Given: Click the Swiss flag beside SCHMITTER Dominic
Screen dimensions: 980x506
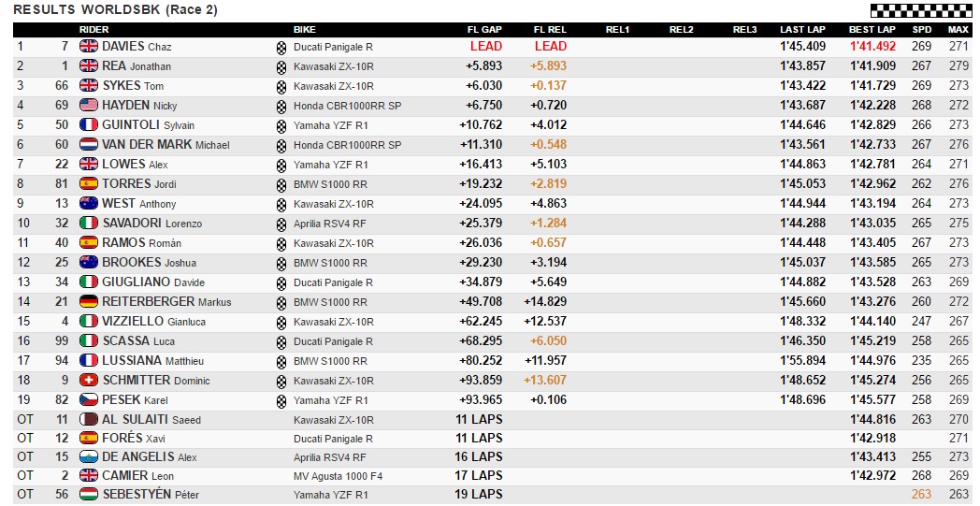Looking at the screenshot, I should click(89, 381).
